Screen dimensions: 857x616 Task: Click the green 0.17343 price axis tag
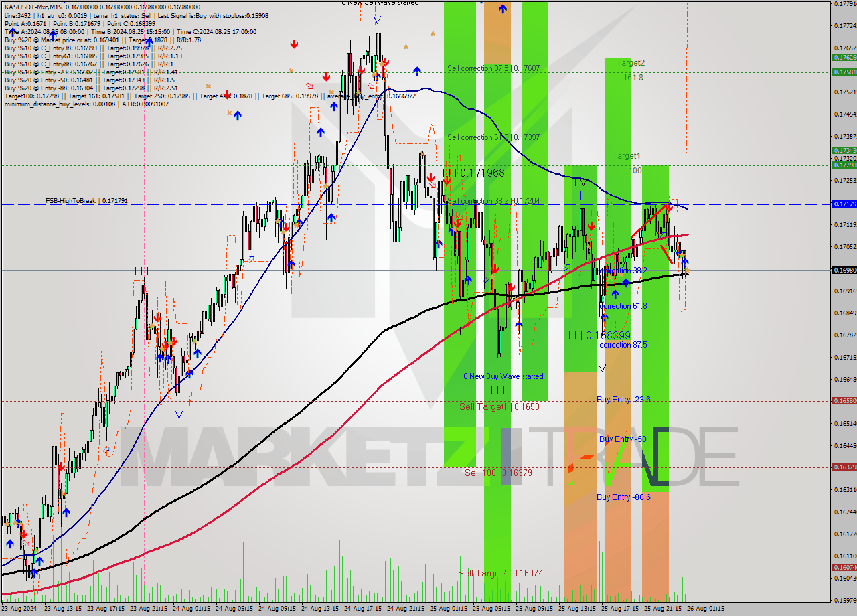pyautogui.click(x=843, y=151)
